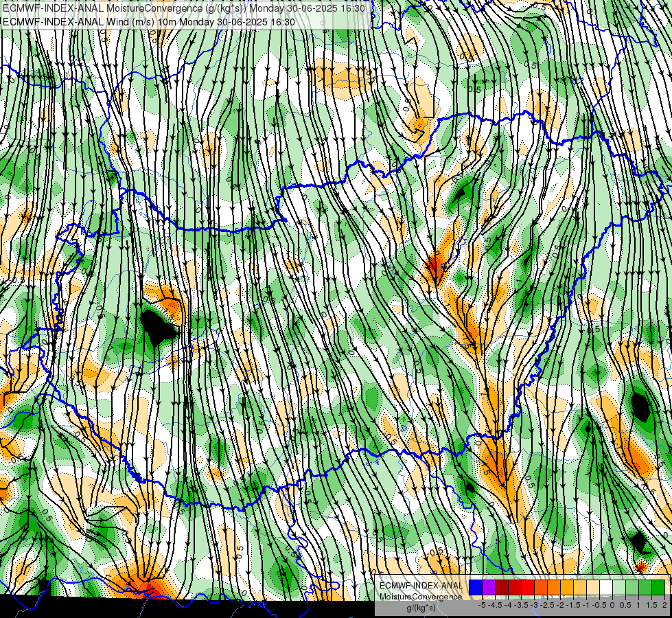This screenshot has width=672, height=618.
Task: Select the palest green swatch right of 0
Action: coord(619,587)
